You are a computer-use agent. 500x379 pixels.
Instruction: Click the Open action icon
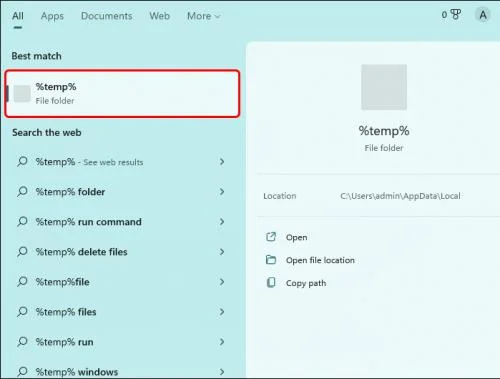271,237
